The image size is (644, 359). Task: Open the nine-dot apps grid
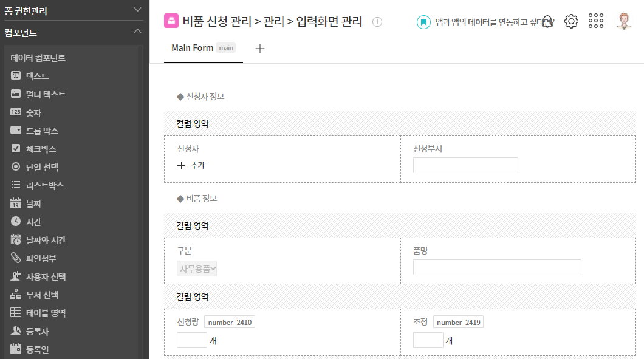(595, 21)
